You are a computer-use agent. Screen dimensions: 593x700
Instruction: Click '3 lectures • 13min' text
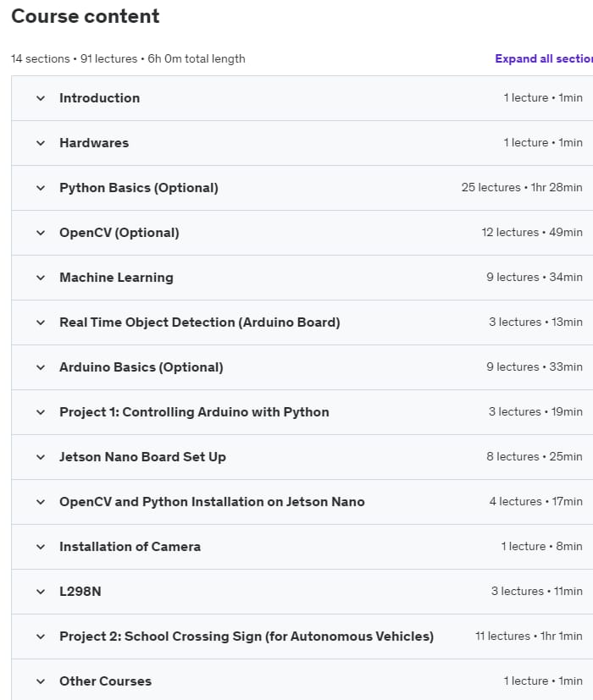pos(535,322)
